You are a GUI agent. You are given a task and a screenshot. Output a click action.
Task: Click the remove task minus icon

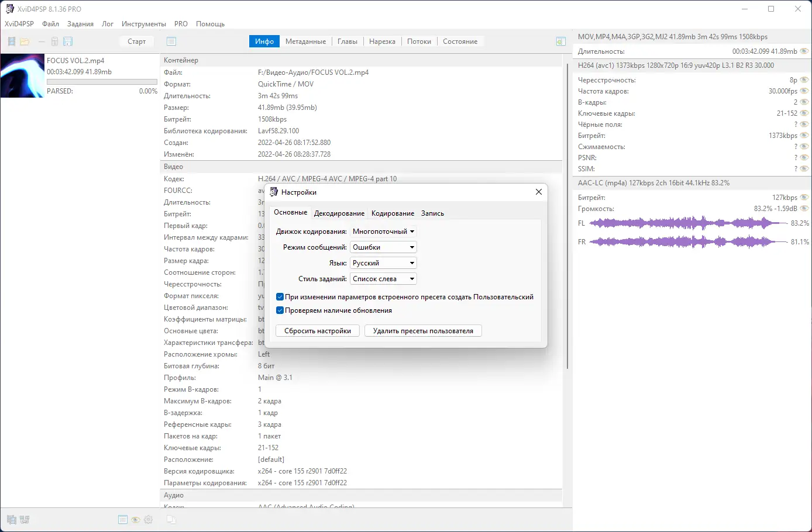tap(41, 42)
